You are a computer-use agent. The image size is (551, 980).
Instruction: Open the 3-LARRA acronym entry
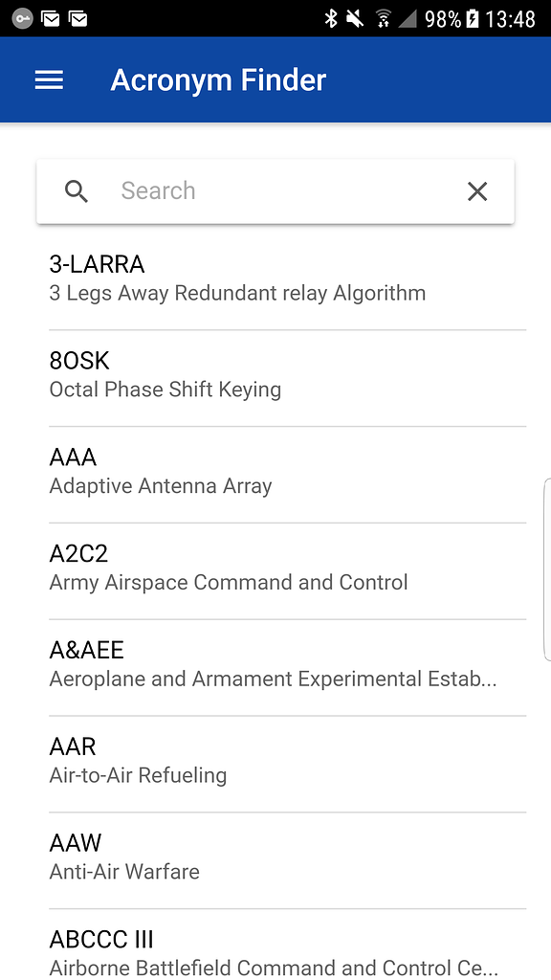287,278
